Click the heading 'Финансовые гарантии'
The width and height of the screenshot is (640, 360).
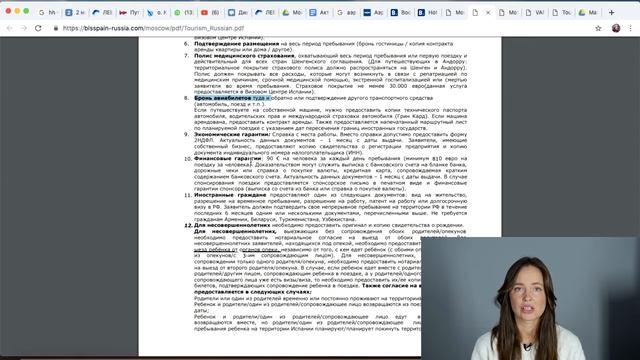click(228, 158)
